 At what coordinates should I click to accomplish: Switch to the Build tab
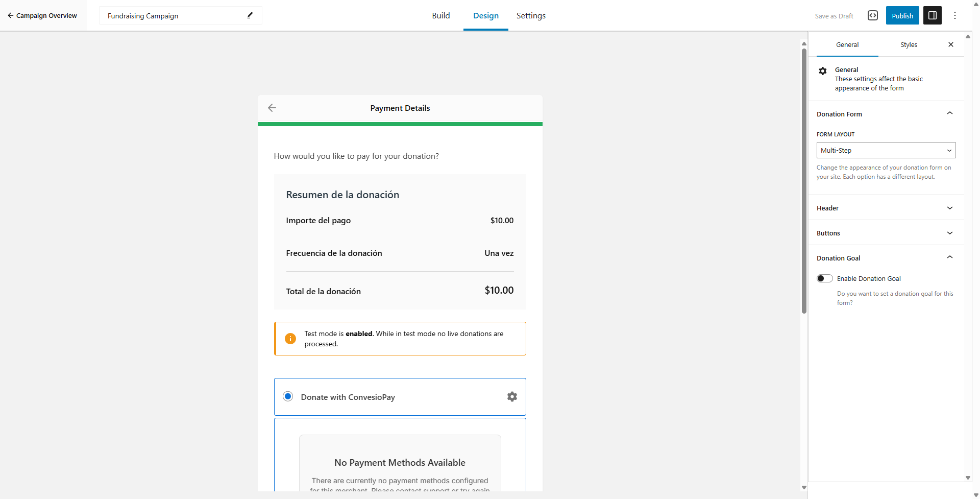tap(440, 16)
